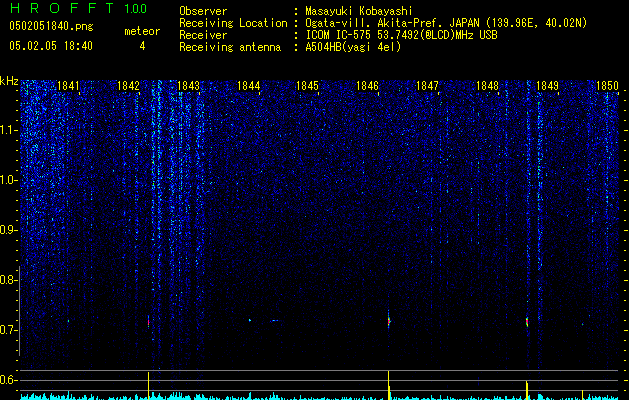
Task: Click the HROFFT program title text
Action: click(x=62, y=8)
